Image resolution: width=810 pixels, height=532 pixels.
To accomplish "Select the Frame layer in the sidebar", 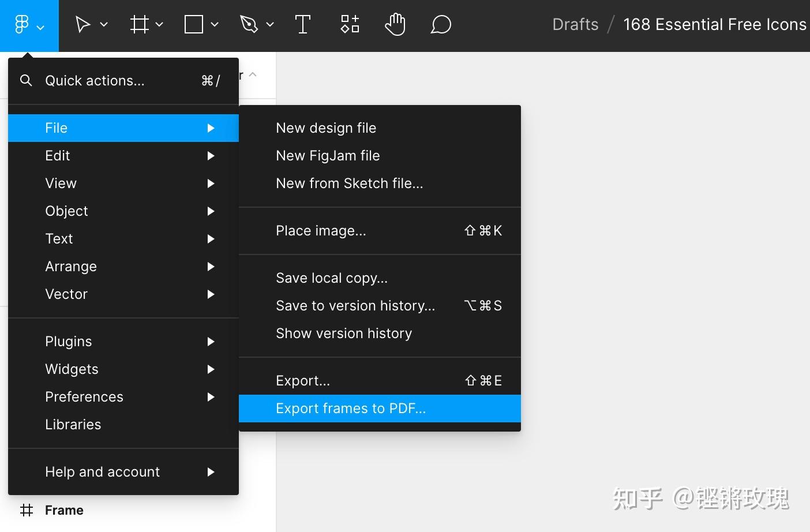I will [63, 509].
